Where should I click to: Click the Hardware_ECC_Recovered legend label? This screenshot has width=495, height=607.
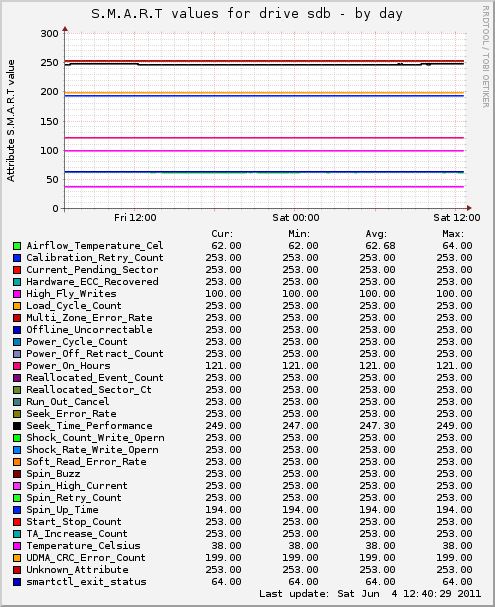coord(92,282)
